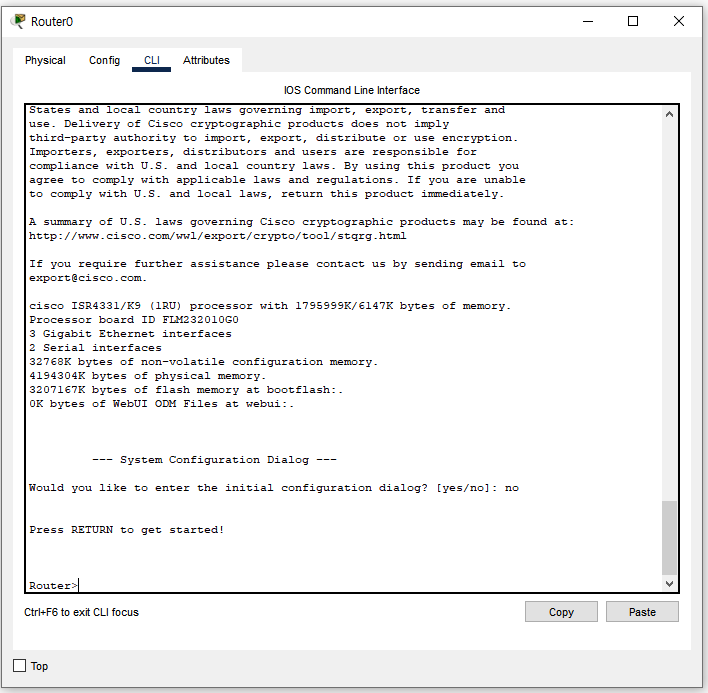Screen dimensions: 708x693
Task: Click 'If you require further assistance' line
Action: [x=277, y=264]
